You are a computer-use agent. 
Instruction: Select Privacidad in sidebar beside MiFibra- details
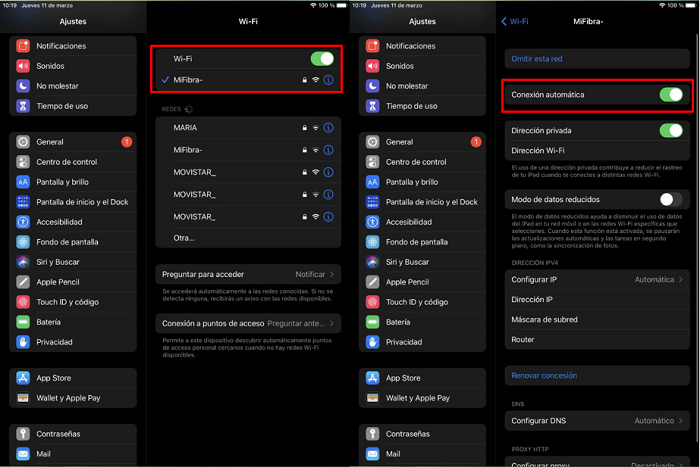tap(403, 342)
